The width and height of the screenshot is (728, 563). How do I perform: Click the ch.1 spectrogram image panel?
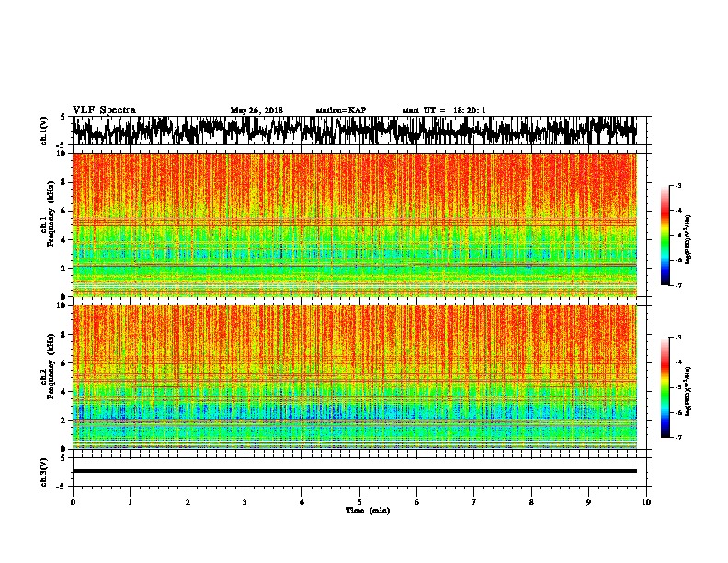(354, 224)
